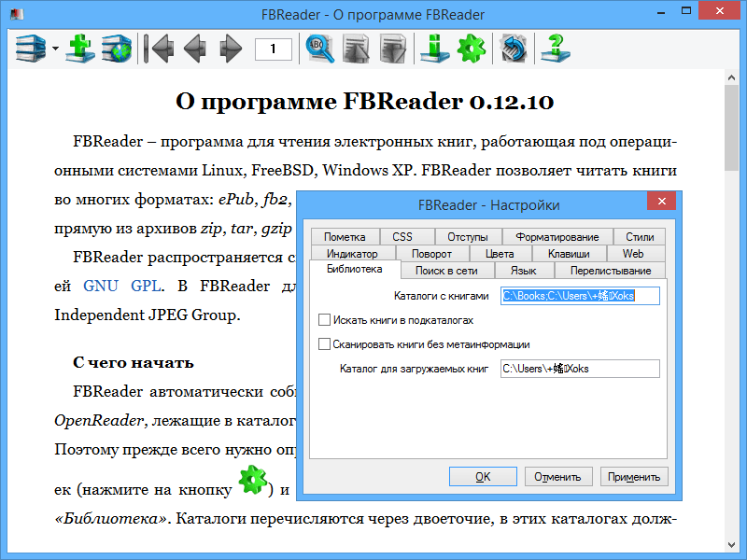Select the Цвета tab
This screenshot has width=747, height=560.
(500, 254)
